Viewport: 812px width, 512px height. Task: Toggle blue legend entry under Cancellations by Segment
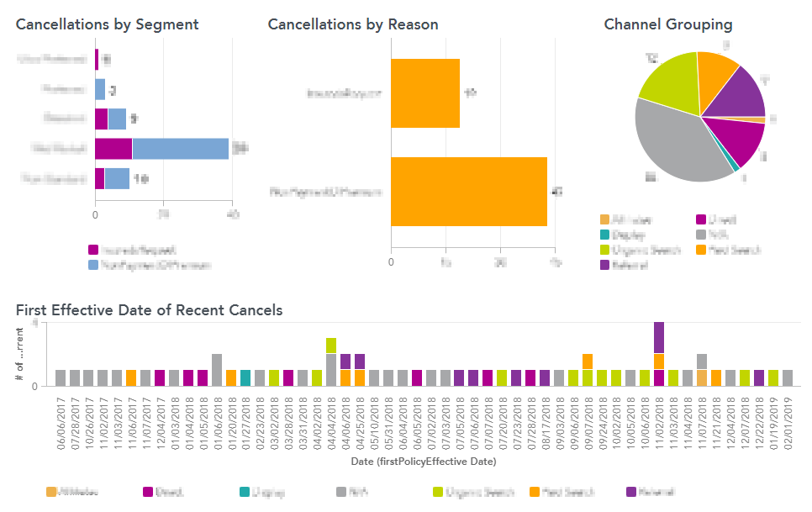[93, 265]
